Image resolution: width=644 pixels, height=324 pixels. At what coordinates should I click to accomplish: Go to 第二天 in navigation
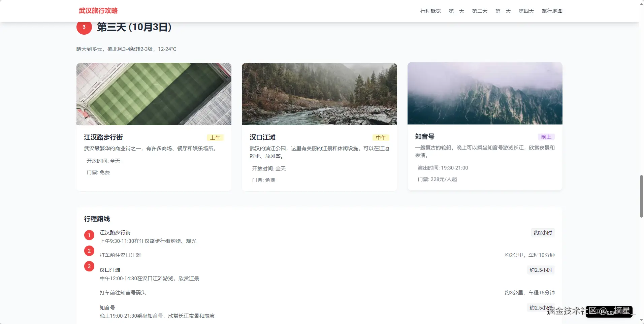point(480,11)
